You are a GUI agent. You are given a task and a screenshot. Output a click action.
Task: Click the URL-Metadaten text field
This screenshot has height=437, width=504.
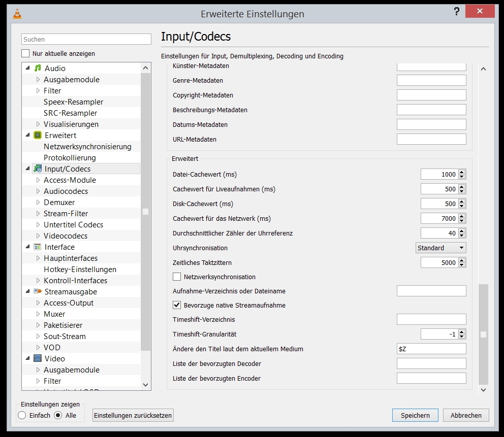tap(431, 140)
